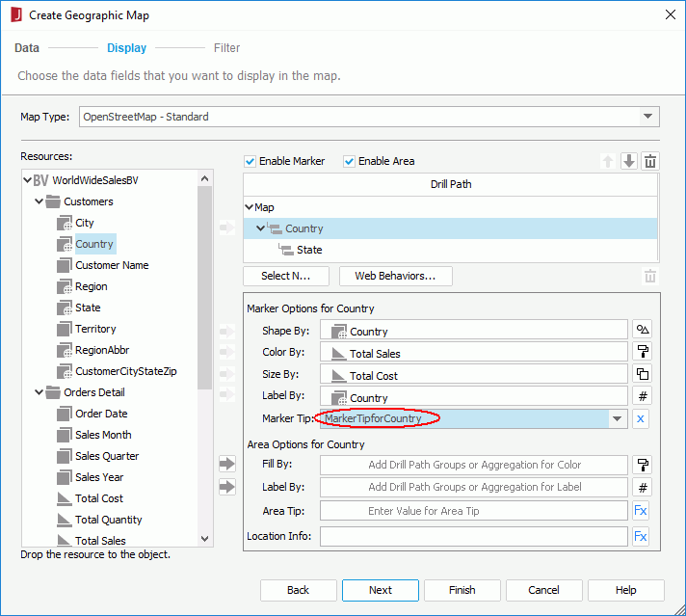Viewport: 686px width, 616px height.
Task: Click the Resources scroll down arrow
Action: point(205,539)
